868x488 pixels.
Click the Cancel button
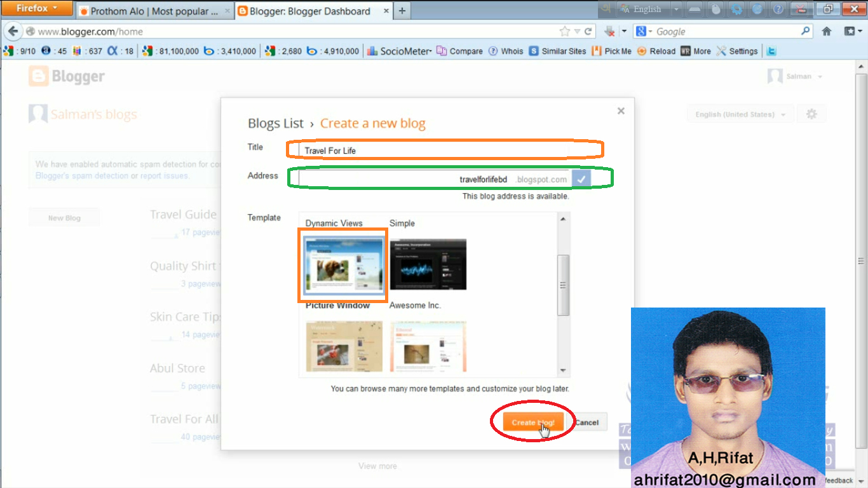(587, 423)
